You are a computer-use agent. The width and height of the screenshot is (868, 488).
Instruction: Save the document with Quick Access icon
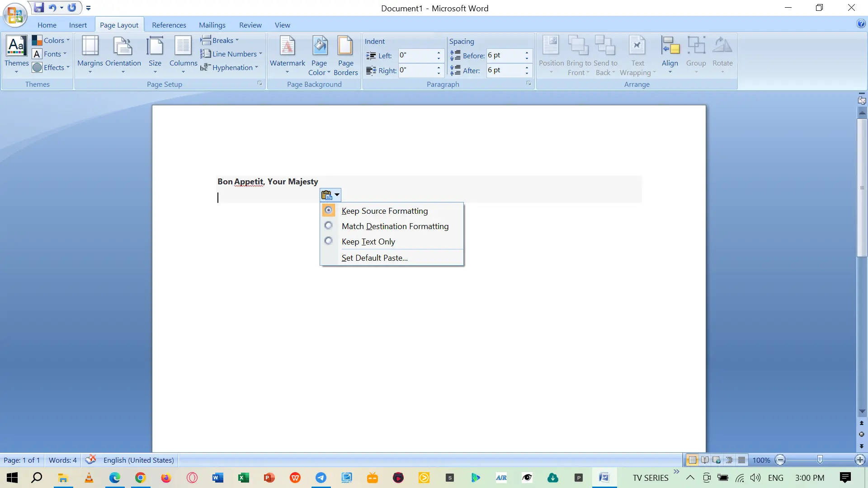pos(39,8)
